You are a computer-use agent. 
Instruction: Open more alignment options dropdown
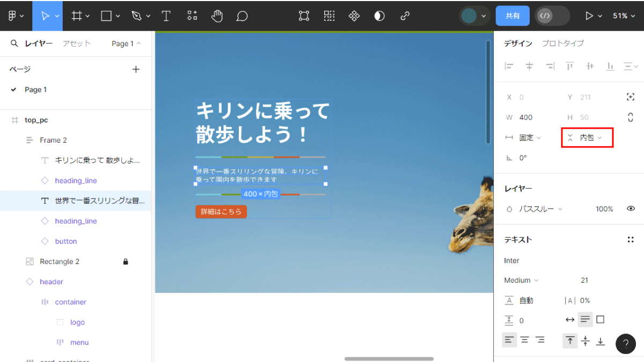point(631,66)
